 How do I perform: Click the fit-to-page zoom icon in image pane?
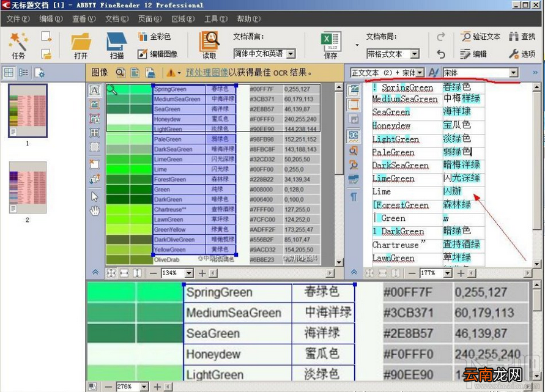tap(111, 273)
